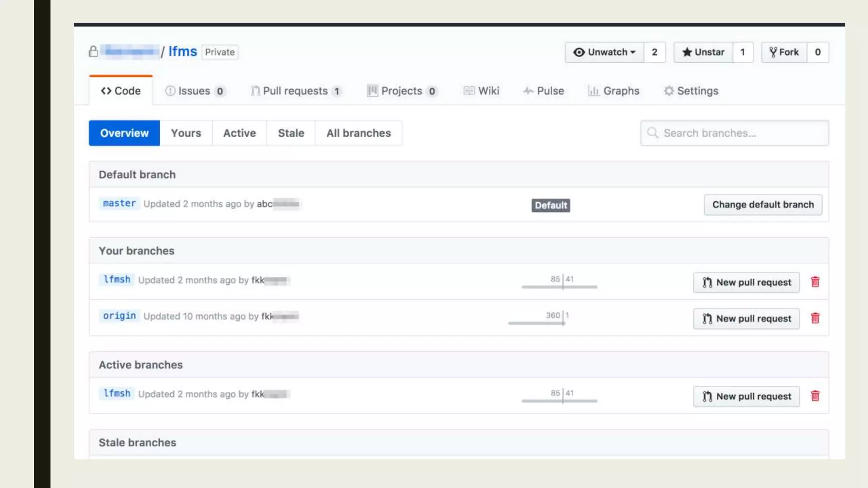
Task: Click the Pulse activity icon tab
Action: [x=543, y=91]
